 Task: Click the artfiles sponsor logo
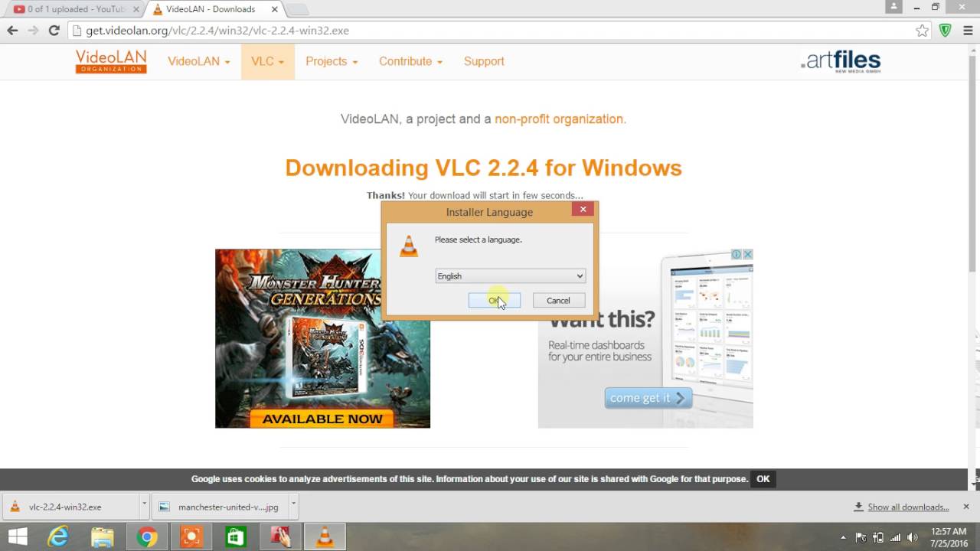point(841,61)
